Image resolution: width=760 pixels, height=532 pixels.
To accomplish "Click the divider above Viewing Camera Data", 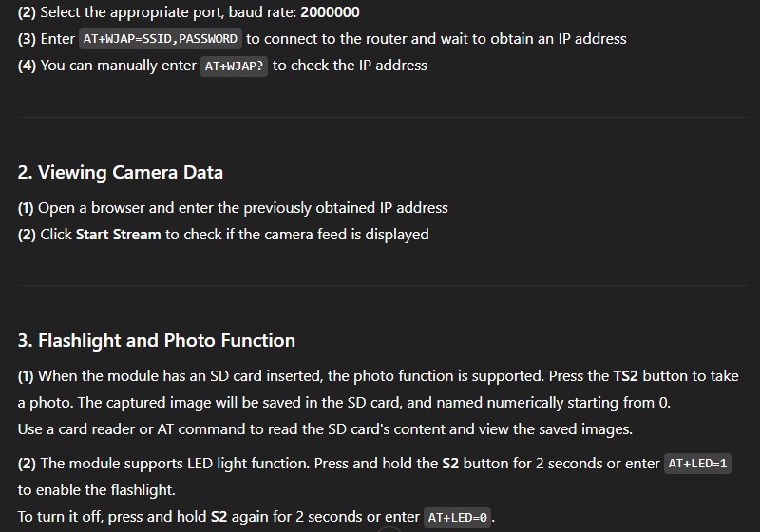I will pyautogui.click(x=382, y=117).
